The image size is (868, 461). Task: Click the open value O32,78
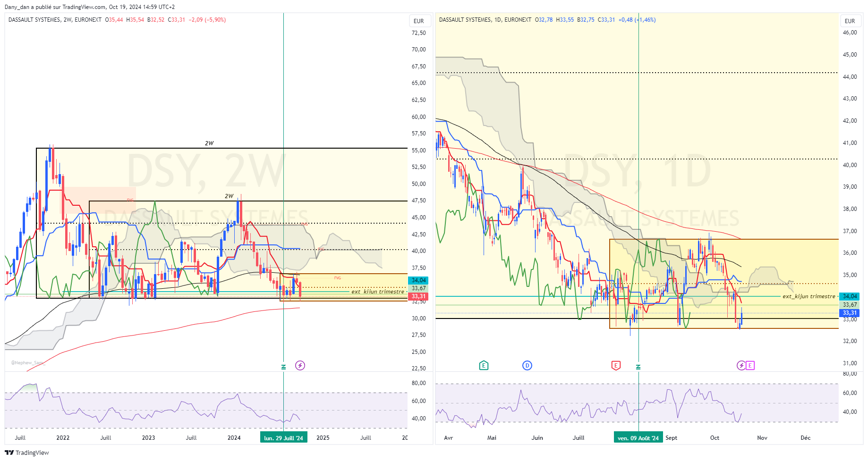pos(544,20)
